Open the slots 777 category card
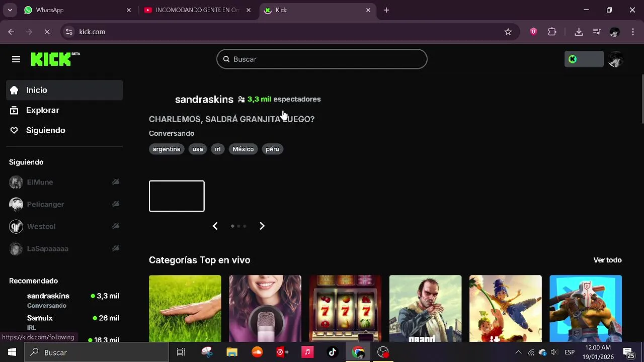This screenshot has width=644, height=362. [x=345, y=308]
